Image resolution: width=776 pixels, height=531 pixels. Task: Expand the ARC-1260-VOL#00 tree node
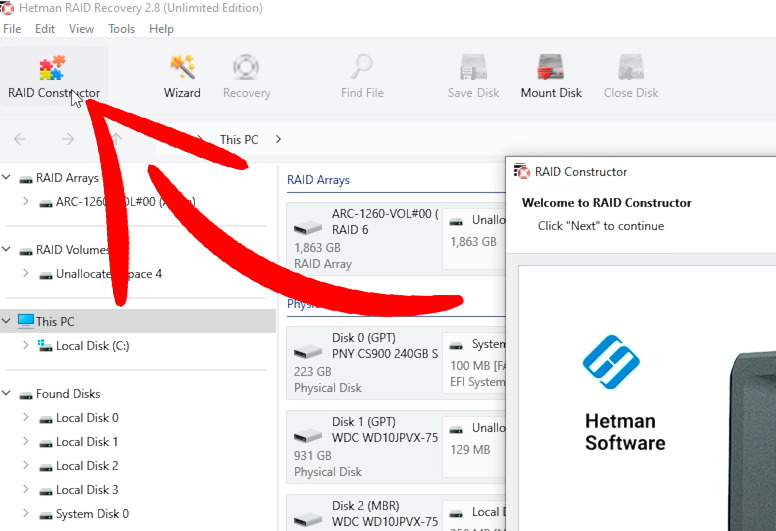(x=26, y=201)
